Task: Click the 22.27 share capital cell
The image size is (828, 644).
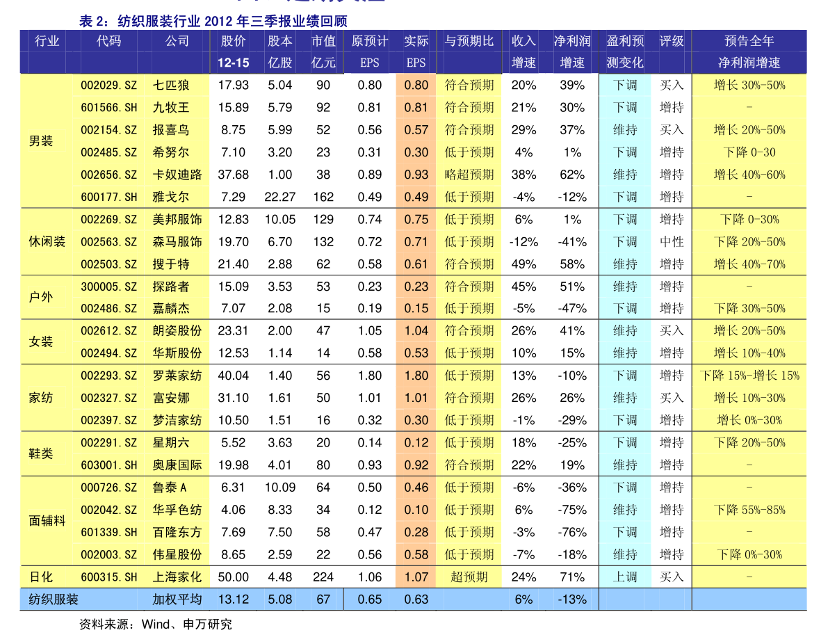Action: [280, 197]
